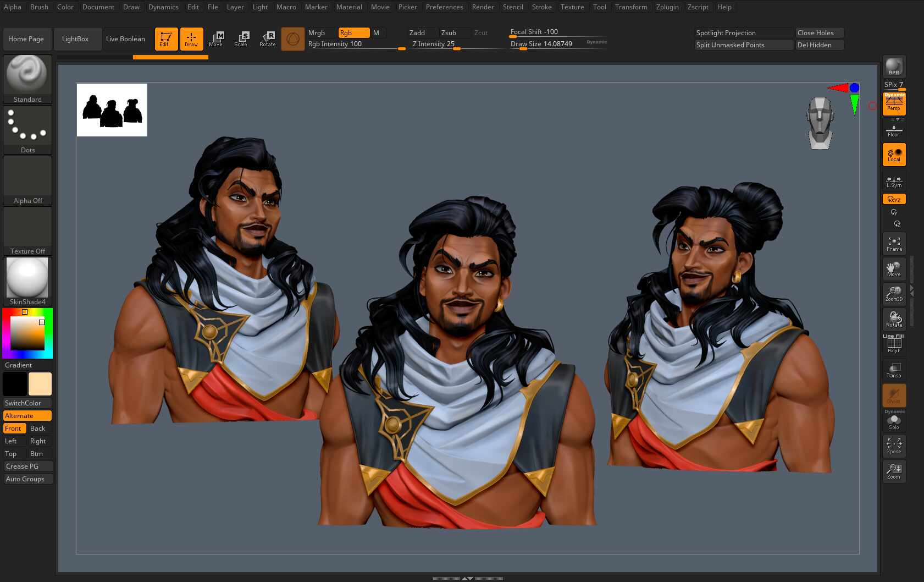
Task: Toggle the Rgb paint mode
Action: [354, 33]
